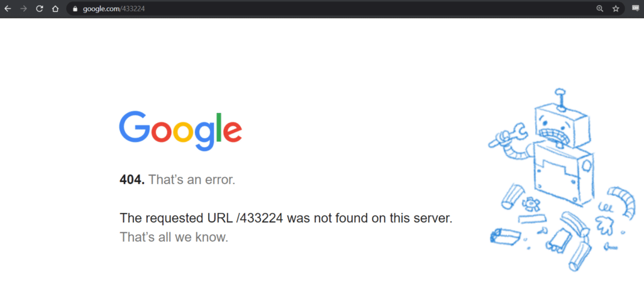Image resolution: width=644 pixels, height=282 pixels.
Task: Click the forward navigation arrow
Action: 23,9
